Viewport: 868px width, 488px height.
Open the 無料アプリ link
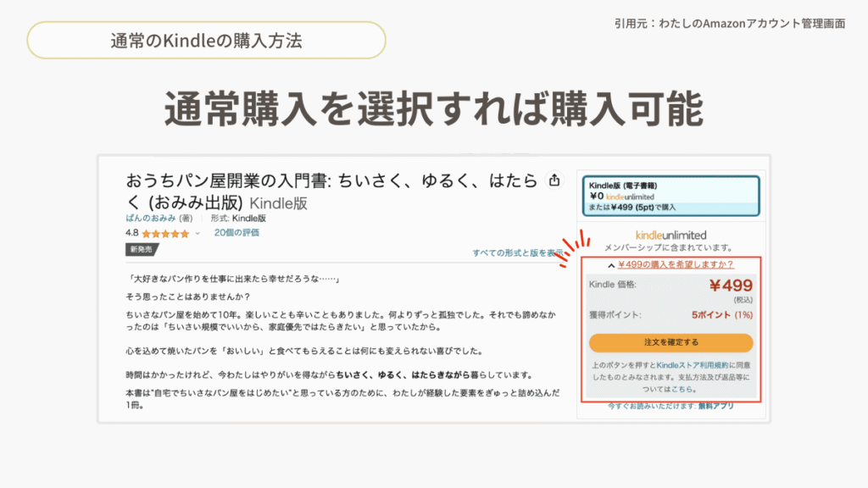[x=715, y=406]
